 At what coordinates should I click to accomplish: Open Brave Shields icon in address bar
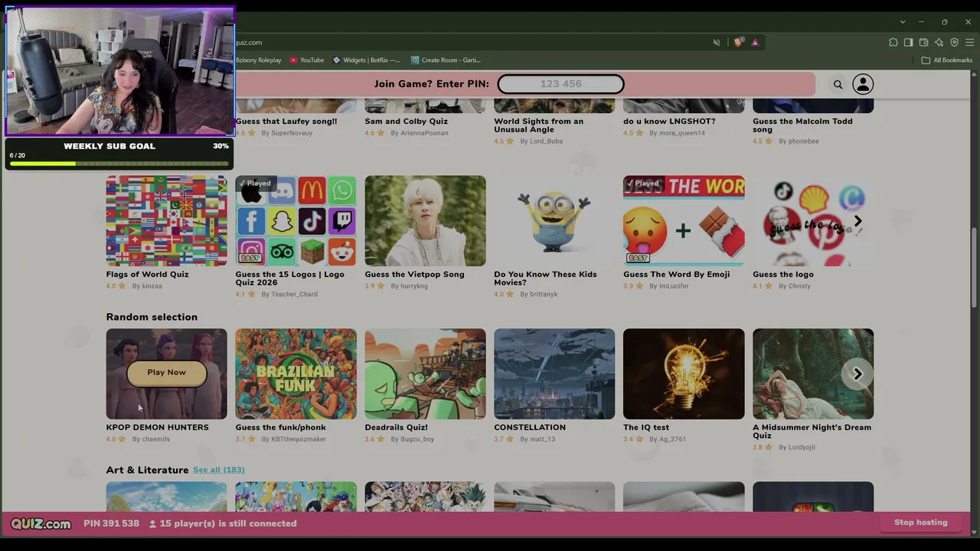pos(738,42)
